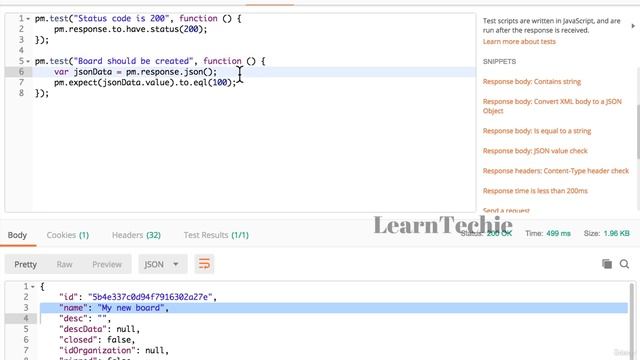The image size is (640, 360).
Task: Insert snippet Response time is less than 200ms
Action: point(535,191)
